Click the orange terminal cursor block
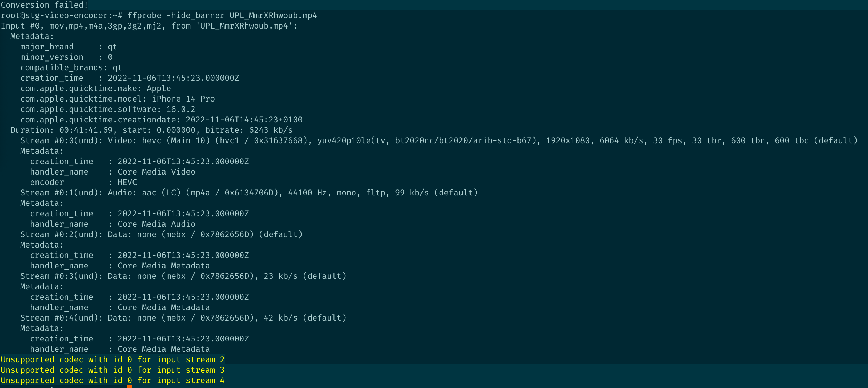Screen dimensions: 868x388 pos(130,386)
